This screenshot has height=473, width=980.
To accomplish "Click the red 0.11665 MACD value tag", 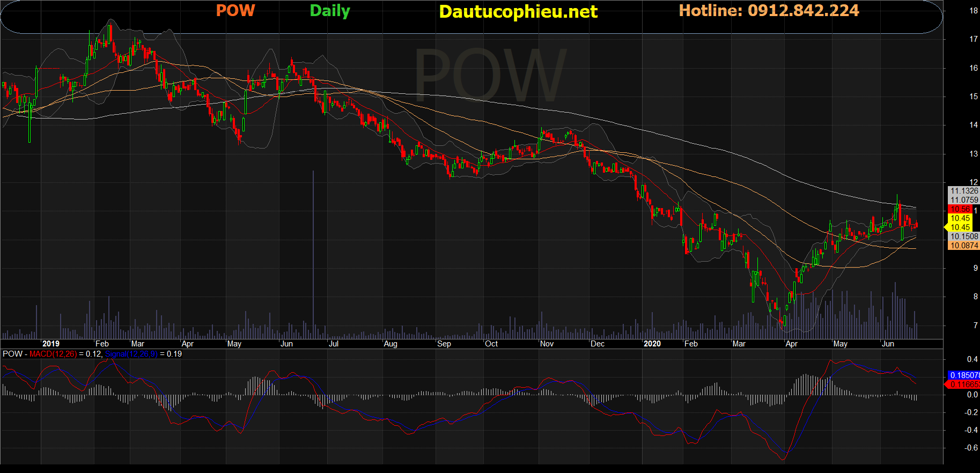I will pos(964,385).
